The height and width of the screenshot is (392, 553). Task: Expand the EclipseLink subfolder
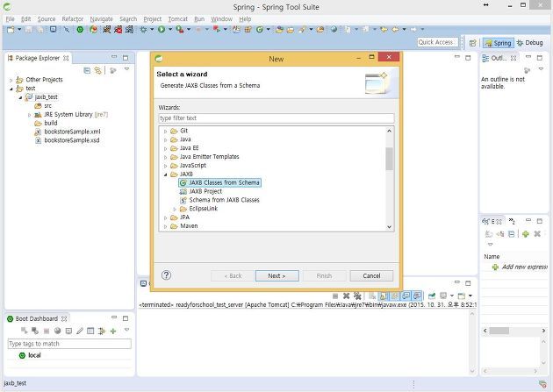point(175,209)
